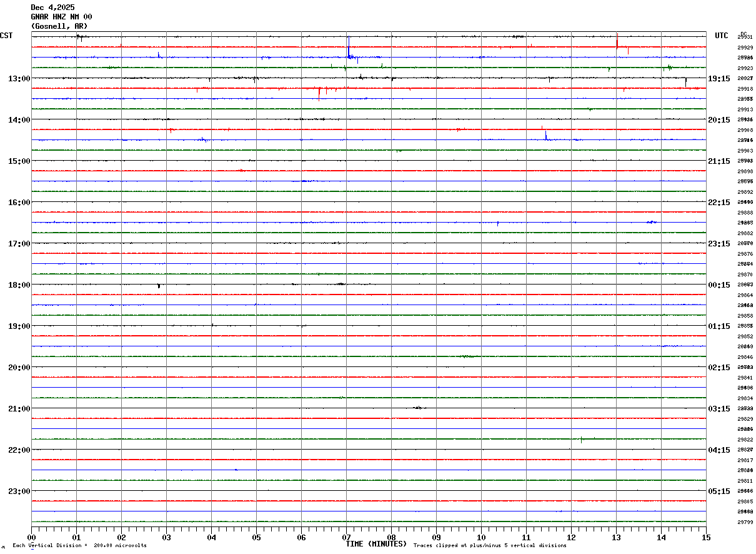
Task: Click the black blip on the 18:00 trace
Action: tap(159, 286)
